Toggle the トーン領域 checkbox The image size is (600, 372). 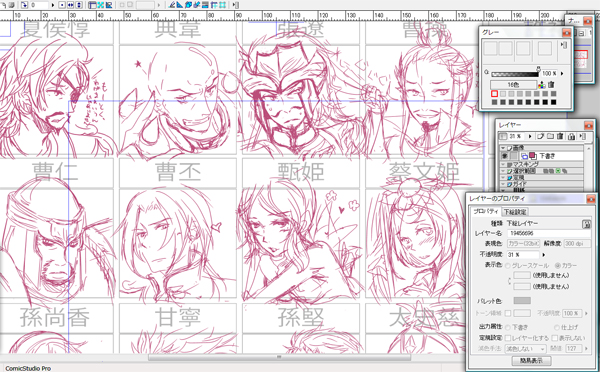pos(508,313)
